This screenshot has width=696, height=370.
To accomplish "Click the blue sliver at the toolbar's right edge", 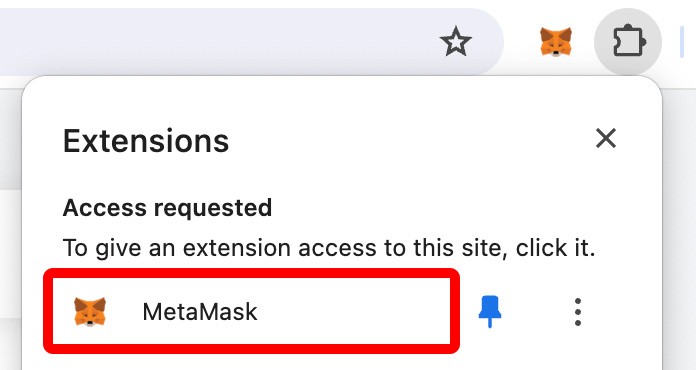I will 681,42.
